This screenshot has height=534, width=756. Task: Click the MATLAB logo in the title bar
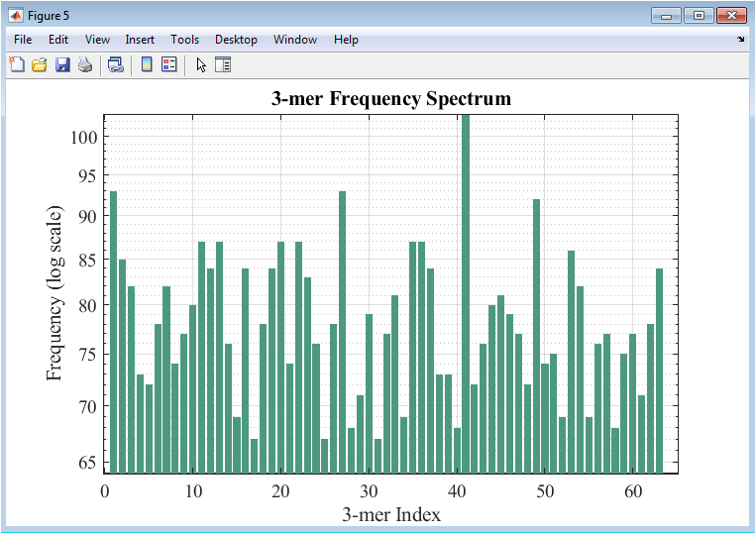pos(16,16)
